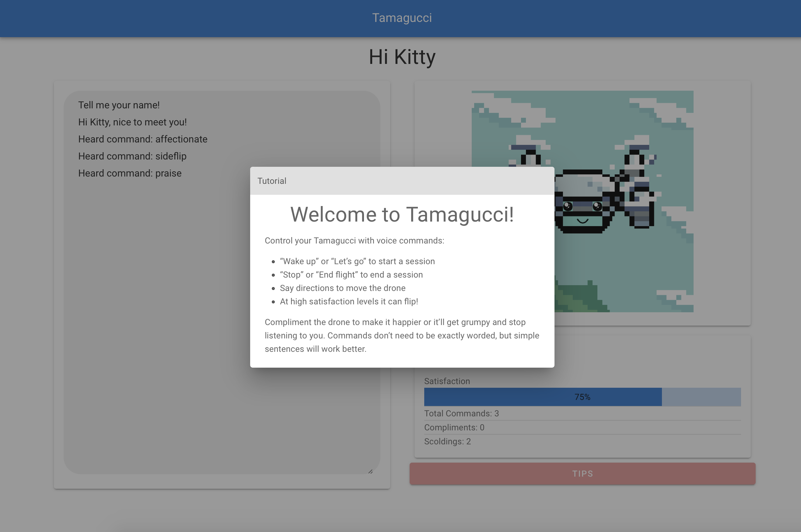Click the Tutorial dialog header label

coord(272,181)
